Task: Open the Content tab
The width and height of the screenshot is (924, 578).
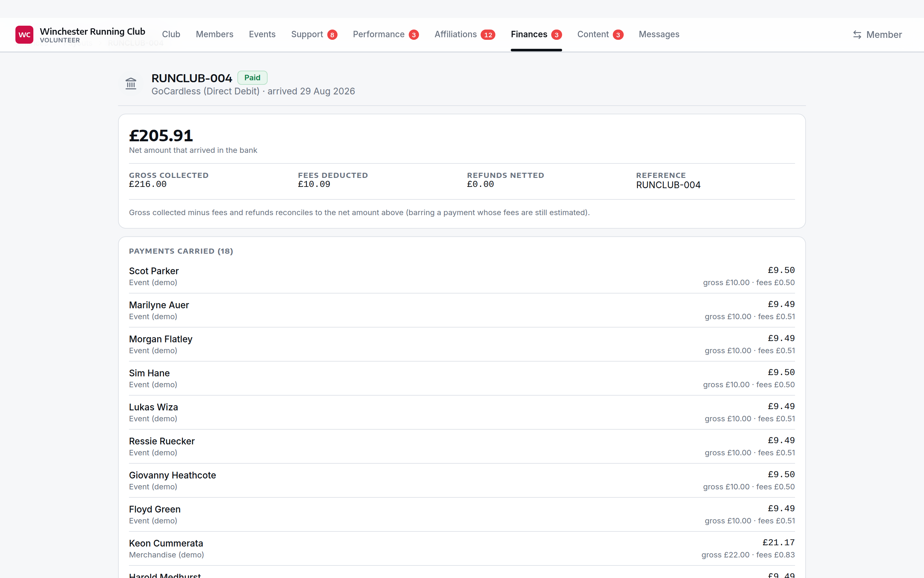Action: pos(600,34)
